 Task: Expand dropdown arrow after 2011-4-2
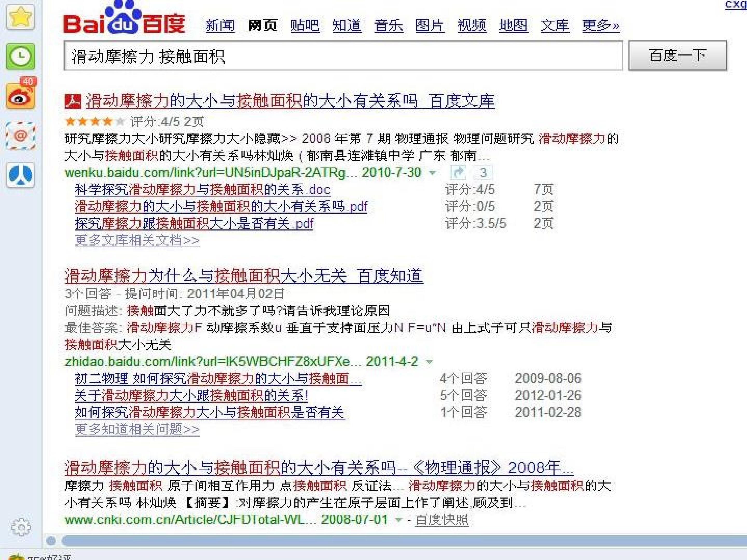pyautogui.click(x=429, y=362)
